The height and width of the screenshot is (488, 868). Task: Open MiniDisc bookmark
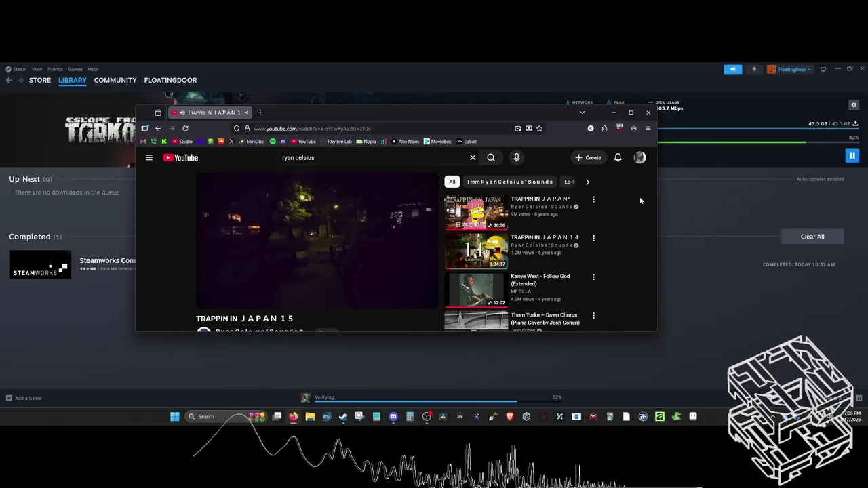[250, 142]
